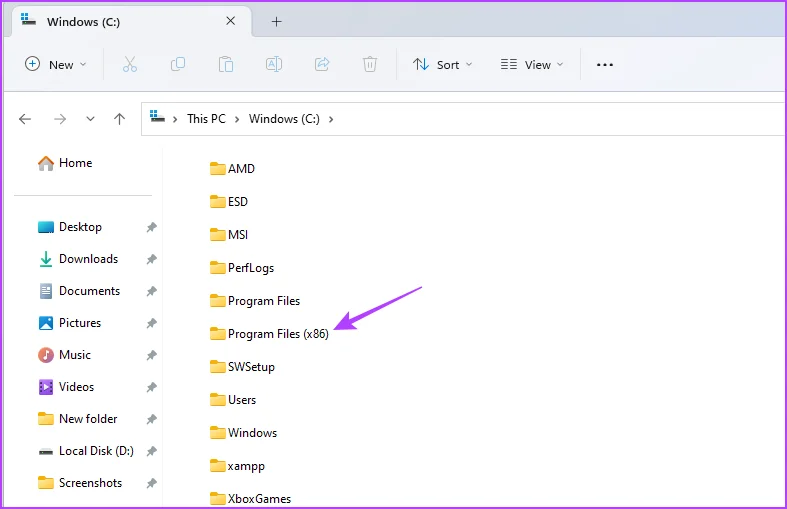
Task: Expand chevron after Windows (C:) breadcrumb
Action: pos(331,119)
